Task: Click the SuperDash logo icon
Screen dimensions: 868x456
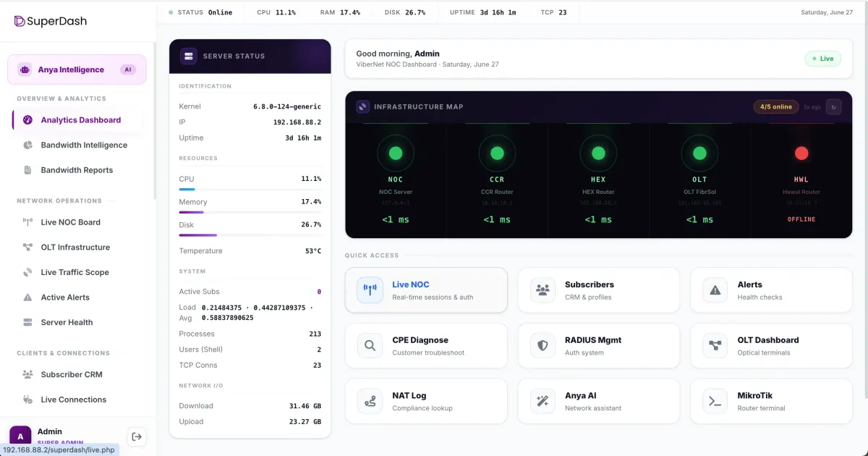Action: coord(20,21)
